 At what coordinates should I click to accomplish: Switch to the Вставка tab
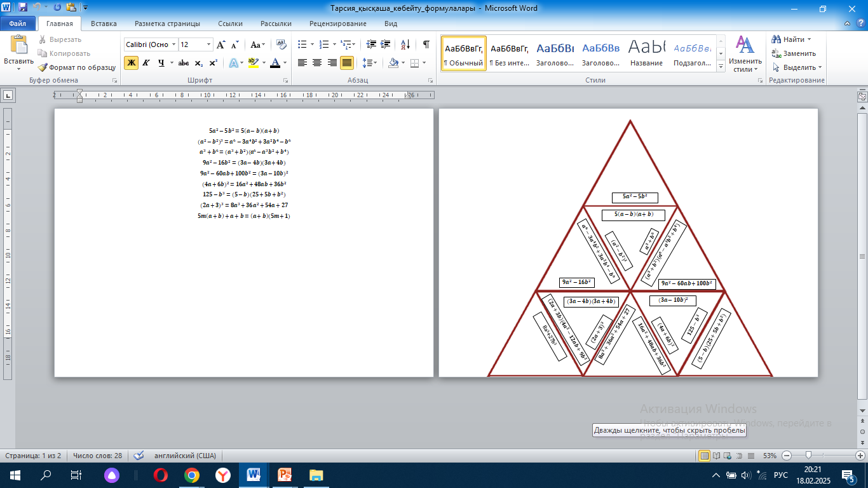coord(104,24)
